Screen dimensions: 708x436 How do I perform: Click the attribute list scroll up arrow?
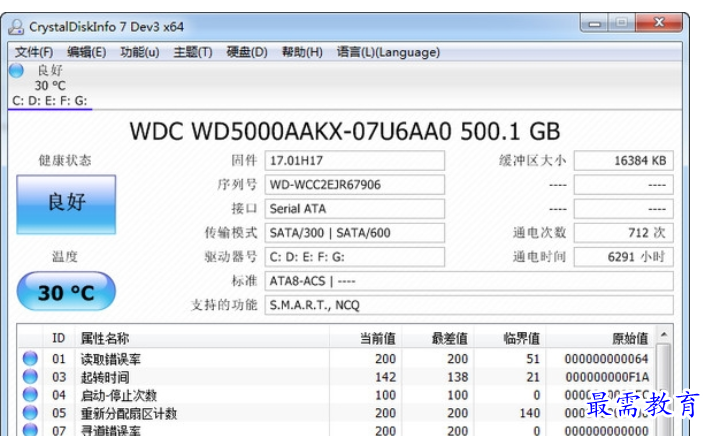tap(664, 335)
